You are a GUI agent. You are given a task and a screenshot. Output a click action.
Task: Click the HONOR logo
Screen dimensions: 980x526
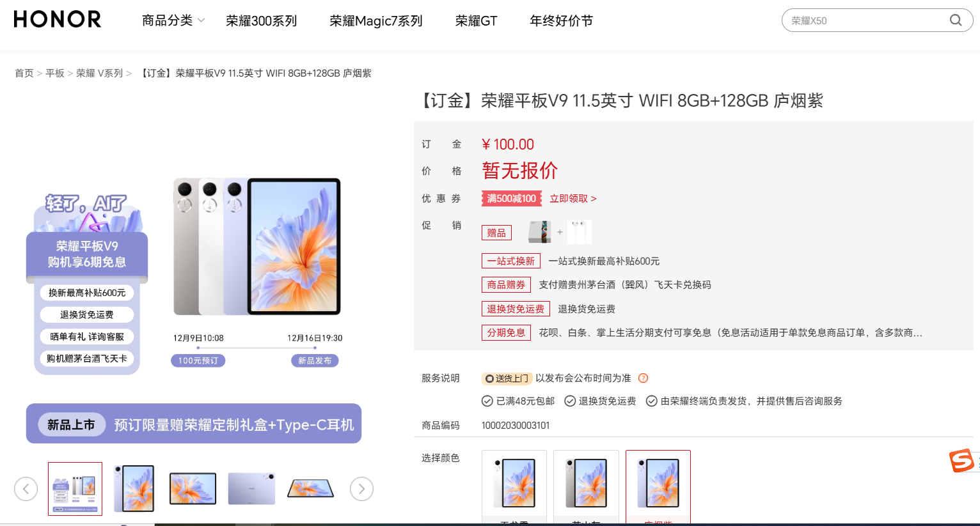click(x=57, y=20)
